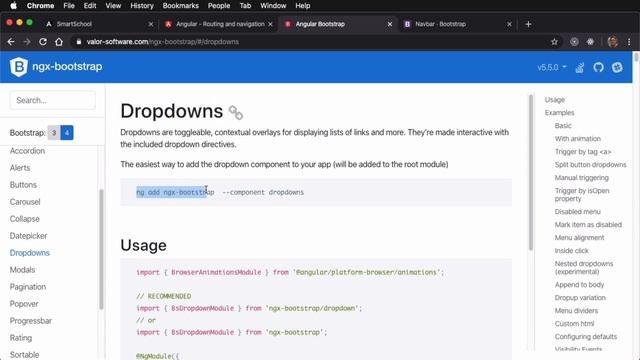Open the Popover component page
Image resolution: width=640 pixels, height=360 pixels.
click(24, 304)
